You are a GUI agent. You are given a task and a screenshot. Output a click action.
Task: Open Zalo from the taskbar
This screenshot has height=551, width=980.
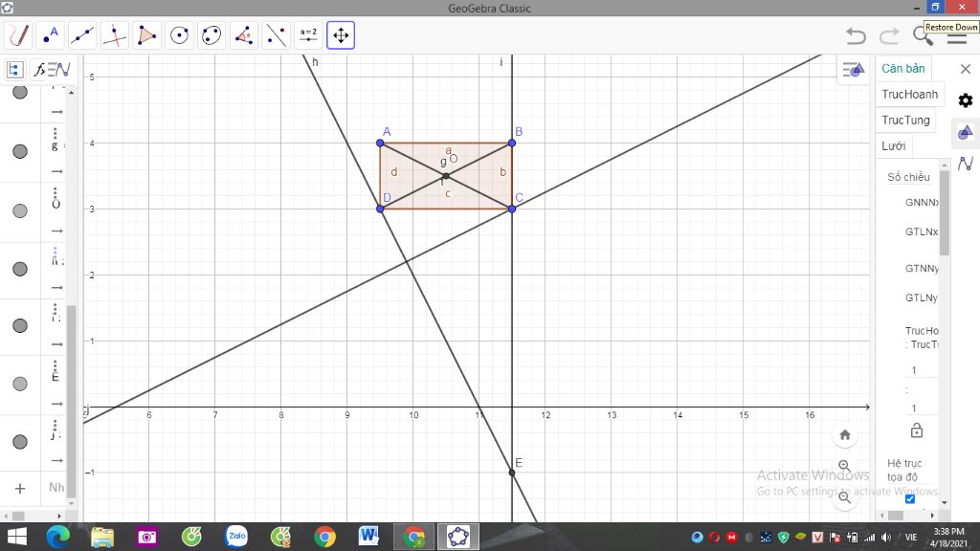pos(237,537)
